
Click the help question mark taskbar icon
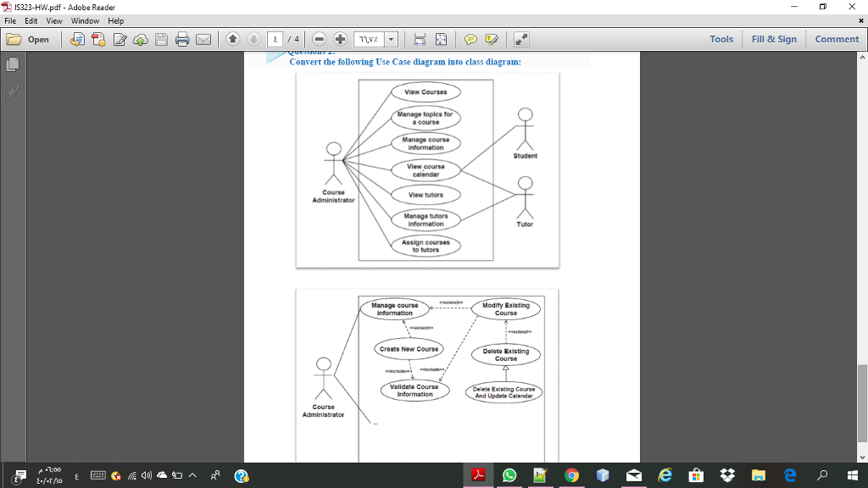pyautogui.click(x=242, y=476)
